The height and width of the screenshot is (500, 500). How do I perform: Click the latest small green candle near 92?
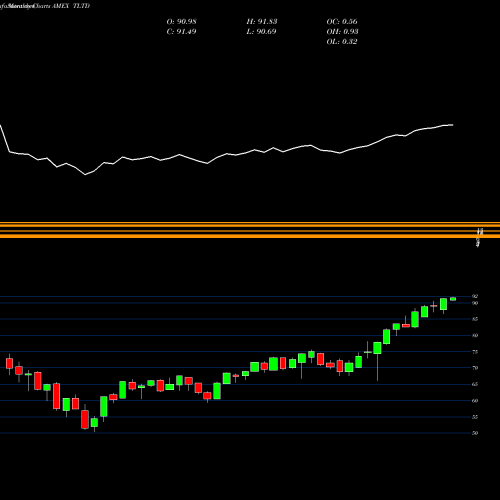tap(453, 299)
